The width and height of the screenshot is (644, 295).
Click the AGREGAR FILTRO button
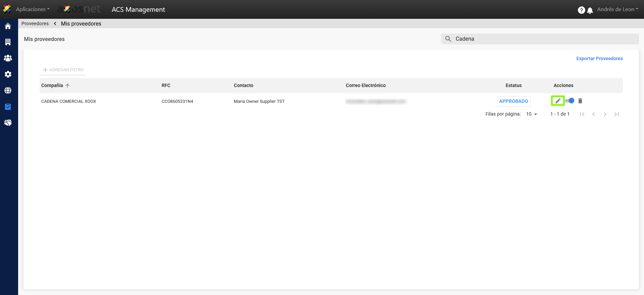63,70
